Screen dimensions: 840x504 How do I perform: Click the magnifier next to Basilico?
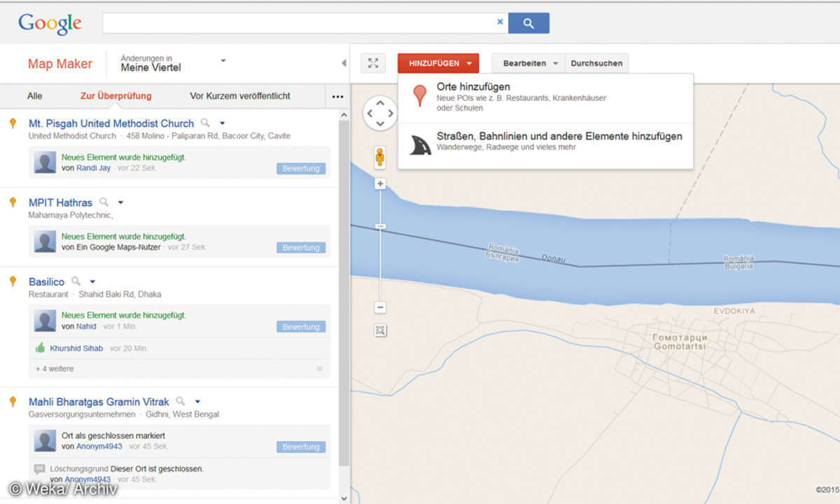(76, 281)
